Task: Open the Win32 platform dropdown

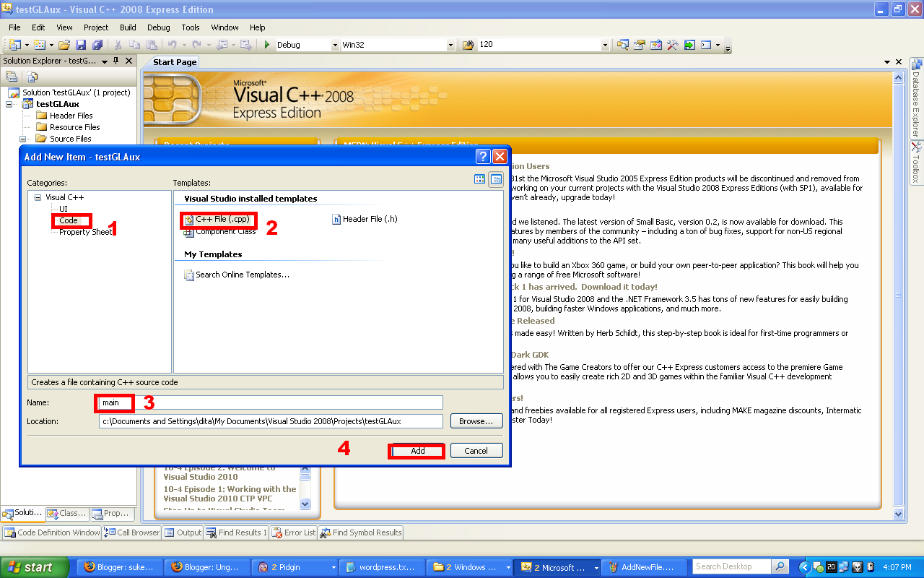Action: (450, 45)
